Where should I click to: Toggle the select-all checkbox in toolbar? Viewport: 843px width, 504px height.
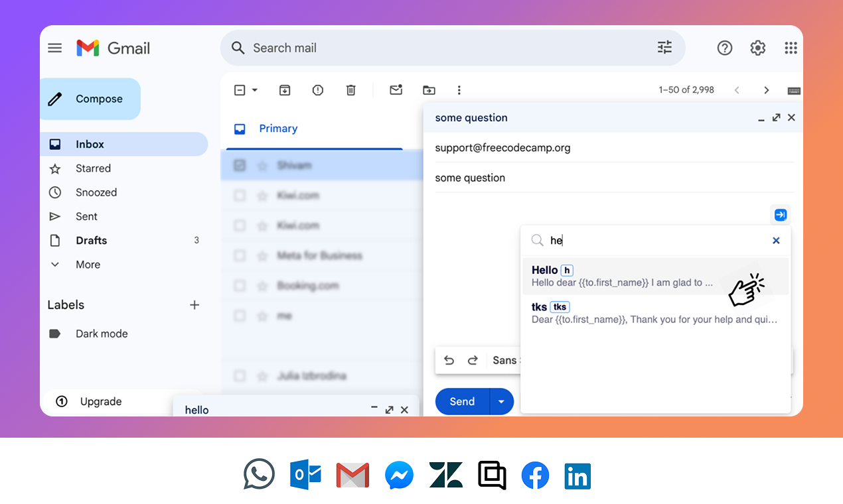[x=240, y=90]
